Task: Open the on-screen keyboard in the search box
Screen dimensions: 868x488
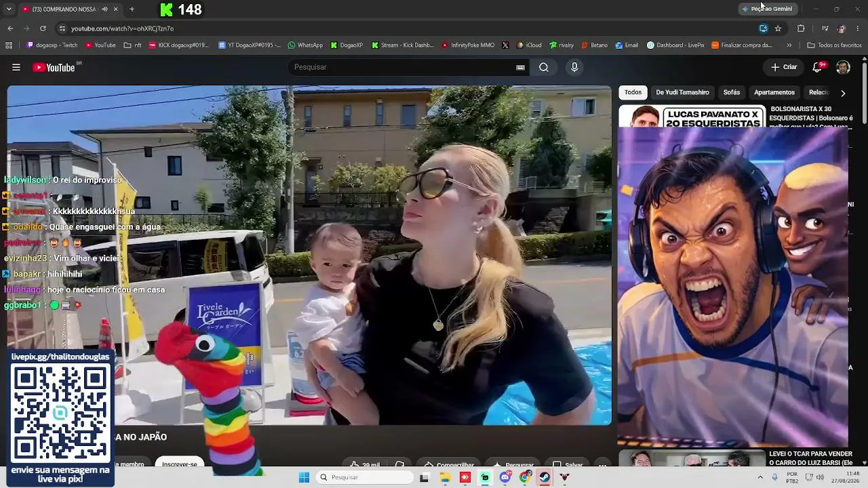Action: (520, 67)
